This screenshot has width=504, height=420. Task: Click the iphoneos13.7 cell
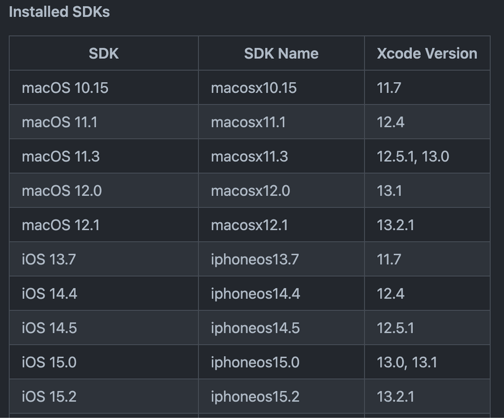281,259
